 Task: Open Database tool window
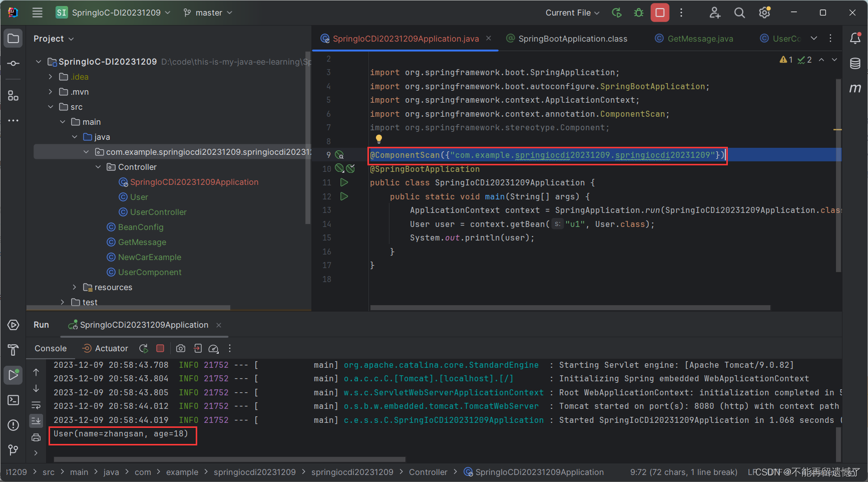(x=855, y=63)
